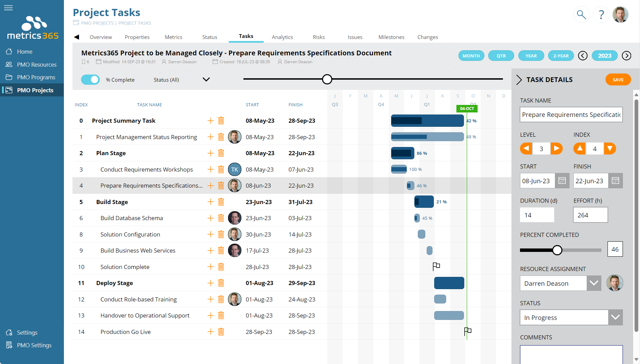Delete Project Management Status Reporting task
The width and height of the screenshot is (640, 364).
point(221,137)
